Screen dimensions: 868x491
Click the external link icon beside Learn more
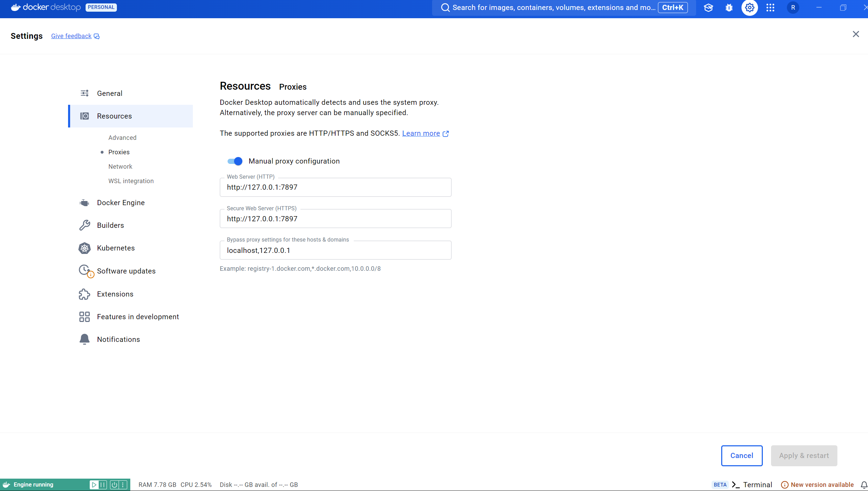(x=446, y=134)
